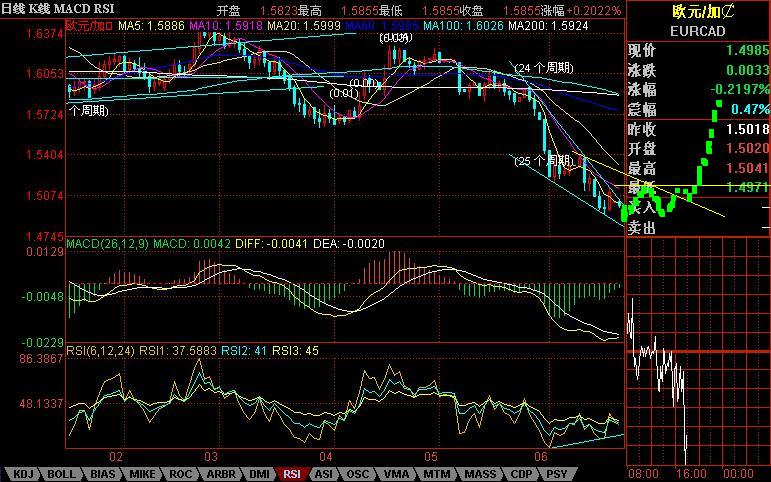Click the 48.1337 RSI axis value
Image resolution: width=771 pixels, height=482 pixels.
(x=41, y=404)
